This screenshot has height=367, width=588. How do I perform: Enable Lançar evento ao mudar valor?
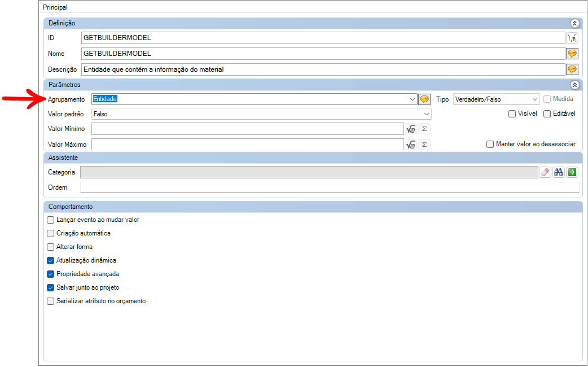pos(51,220)
